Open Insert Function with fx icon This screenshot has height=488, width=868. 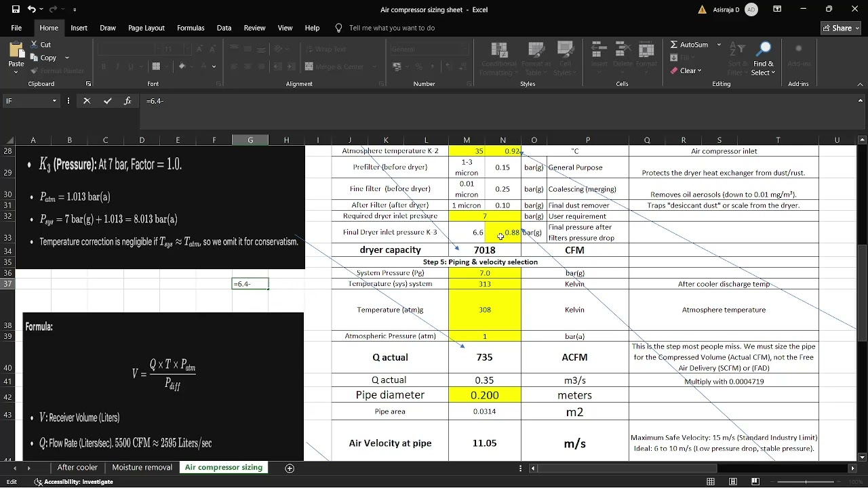[x=127, y=101]
